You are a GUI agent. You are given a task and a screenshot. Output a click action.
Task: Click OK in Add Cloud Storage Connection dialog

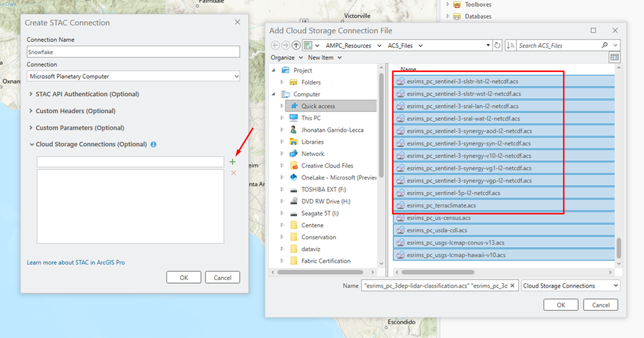tap(561, 305)
